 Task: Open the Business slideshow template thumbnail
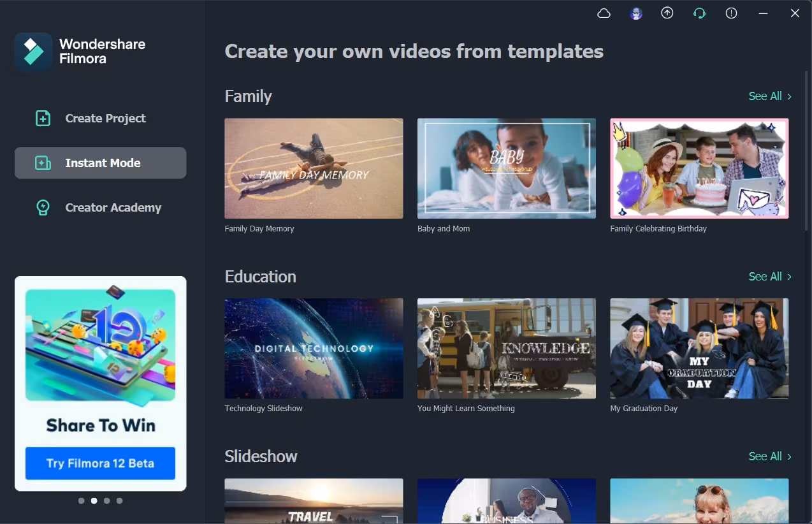tap(507, 501)
